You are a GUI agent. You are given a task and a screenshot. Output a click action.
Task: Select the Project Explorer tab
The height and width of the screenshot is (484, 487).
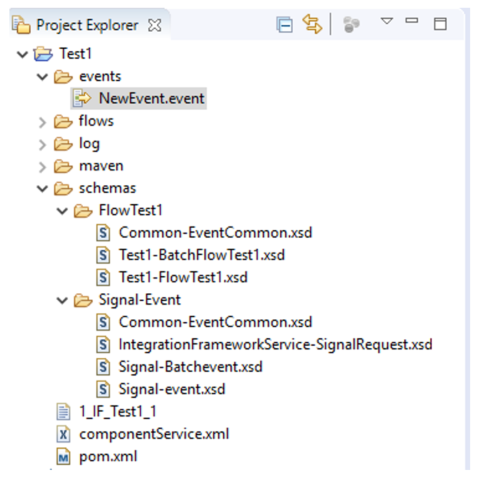coord(87,25)
